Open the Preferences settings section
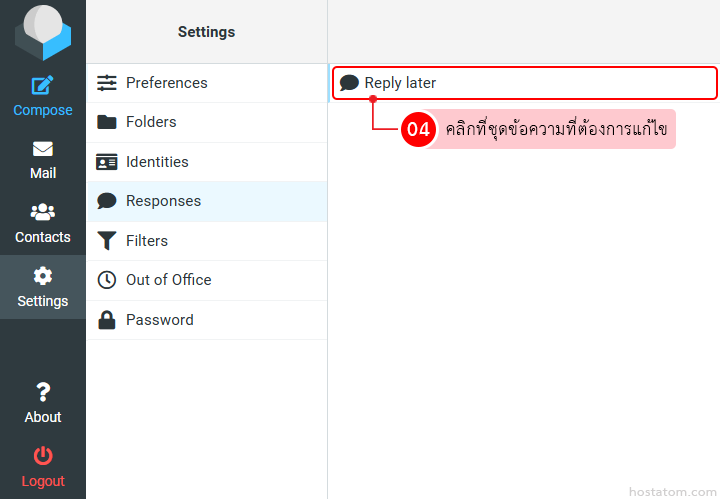Screen dimensions: 720x499 click(x=166, y=83)
